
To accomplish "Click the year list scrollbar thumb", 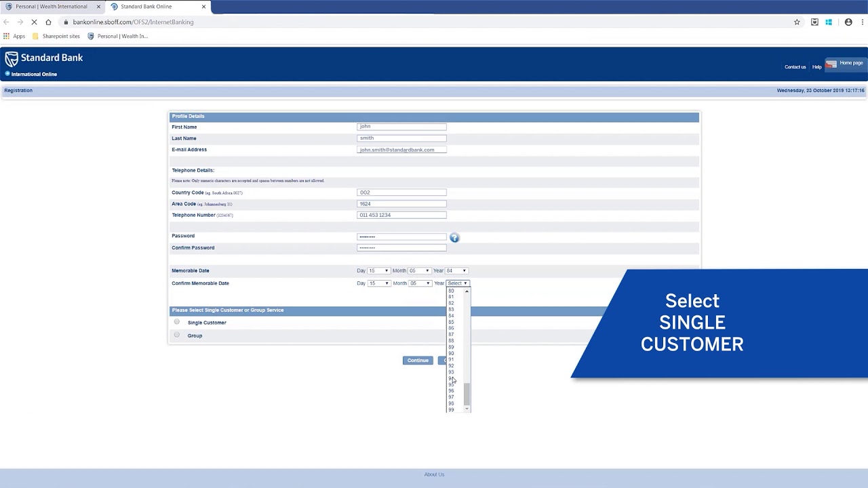I will point(467,394).
